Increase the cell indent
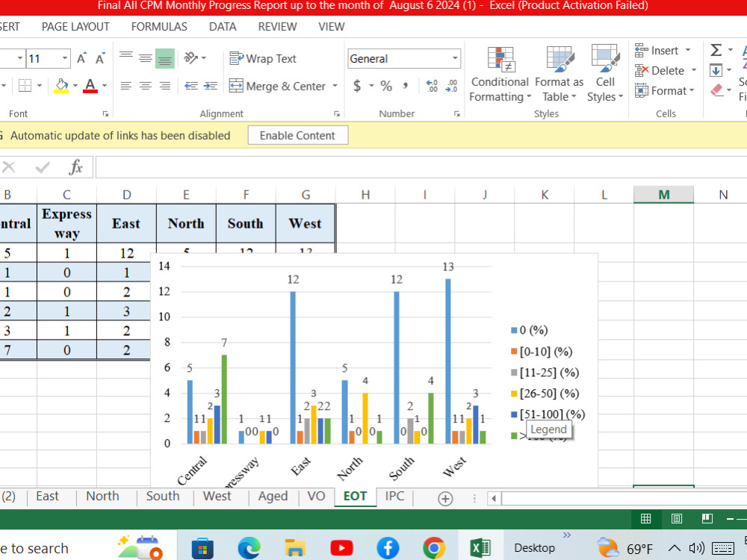This screenshot has height=560, width=747. (210, 86)
